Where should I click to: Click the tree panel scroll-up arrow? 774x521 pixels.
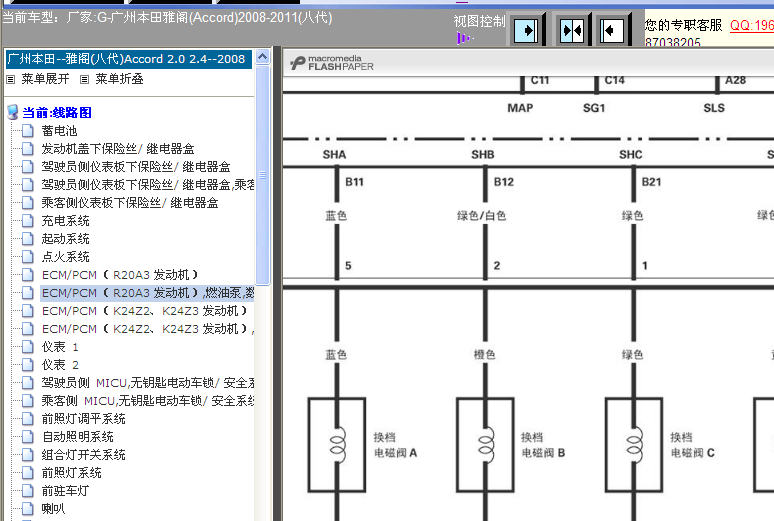click(x=263, y=57)
